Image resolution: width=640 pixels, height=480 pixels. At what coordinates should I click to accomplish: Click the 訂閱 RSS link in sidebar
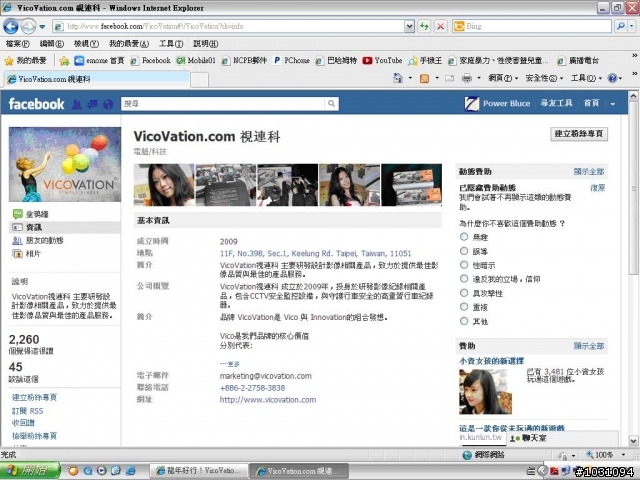coord(27,411)
